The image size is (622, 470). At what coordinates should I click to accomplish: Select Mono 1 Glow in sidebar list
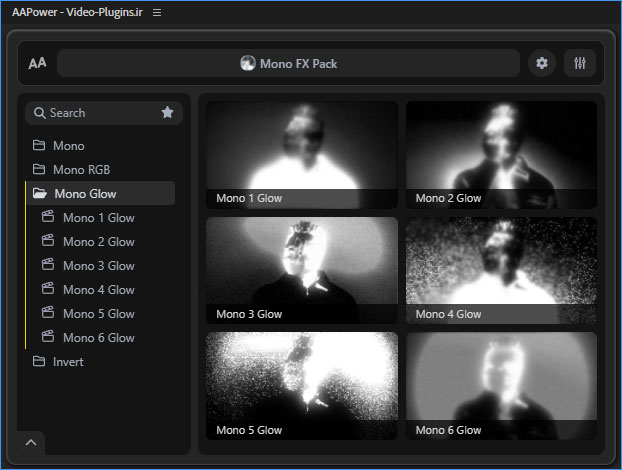click(x=101, y=218)
